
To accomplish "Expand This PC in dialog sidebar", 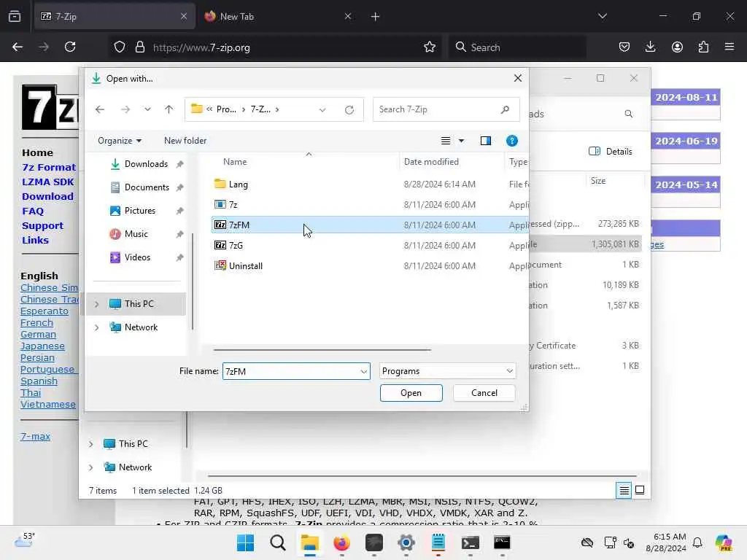I will [97, 304].
